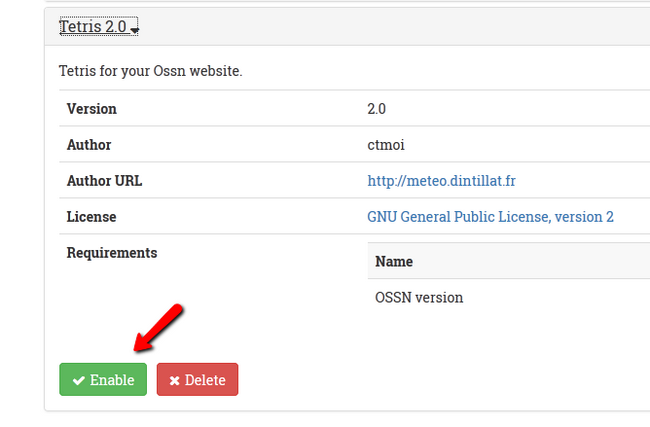Open the GNU General Public License link
The image size is (650, 427).
click(490, 217)
